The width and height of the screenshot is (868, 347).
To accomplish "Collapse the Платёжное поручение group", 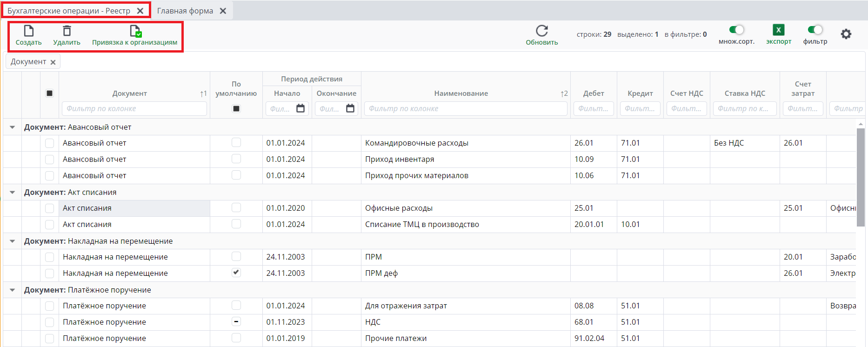I will [13, 290].
